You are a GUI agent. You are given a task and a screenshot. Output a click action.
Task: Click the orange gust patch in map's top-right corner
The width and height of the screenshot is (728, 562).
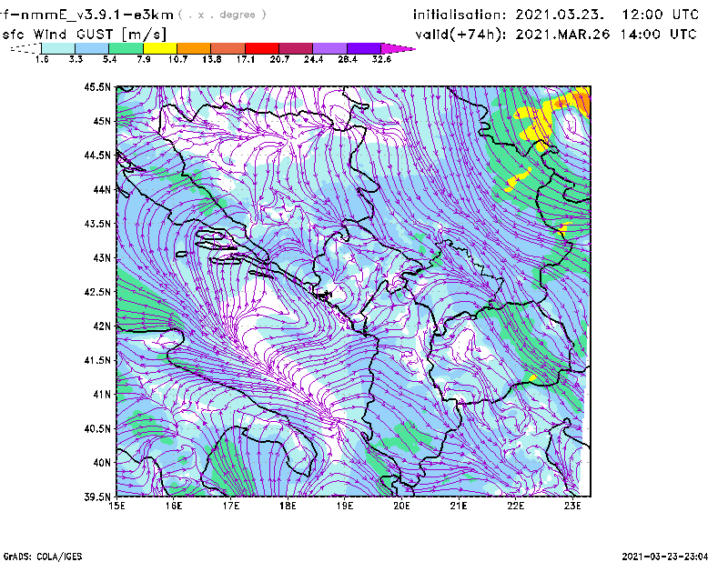(x=583, y=101)
